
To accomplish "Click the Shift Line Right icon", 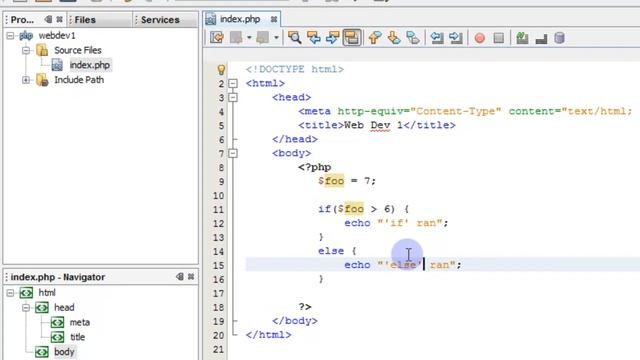I will click(x=456, y=38).
